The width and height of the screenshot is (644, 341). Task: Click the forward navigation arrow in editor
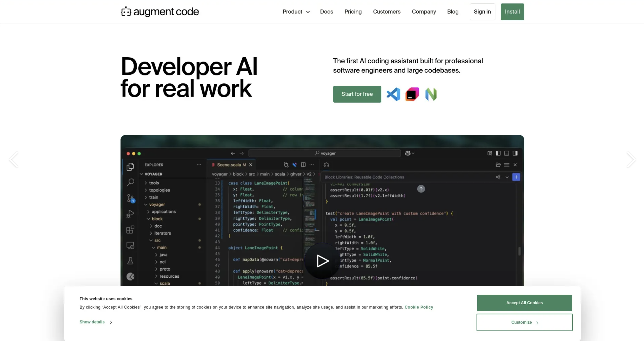click(x=242, y=153)
